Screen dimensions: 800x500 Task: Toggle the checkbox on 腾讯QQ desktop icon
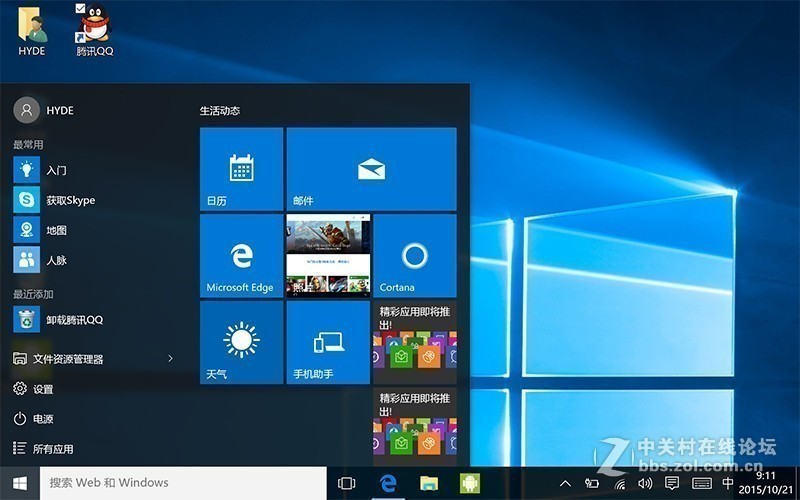click(x=81, y=9)
